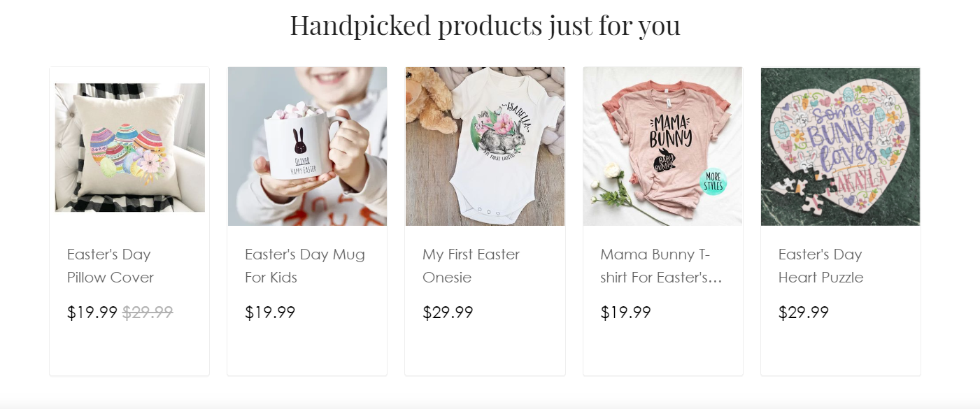Click the crossed-out $29.99 original price
980x409 pixels.
coord(148,313)
